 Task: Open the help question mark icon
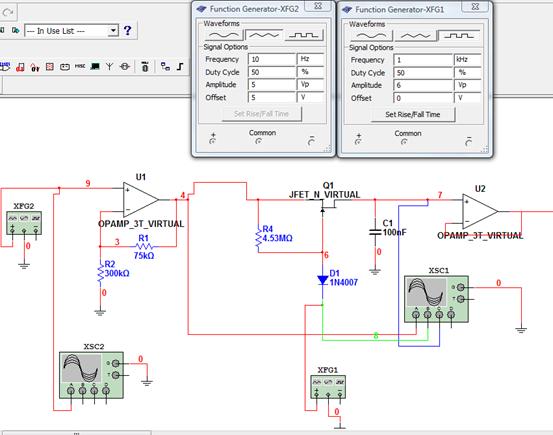[127, 31]
